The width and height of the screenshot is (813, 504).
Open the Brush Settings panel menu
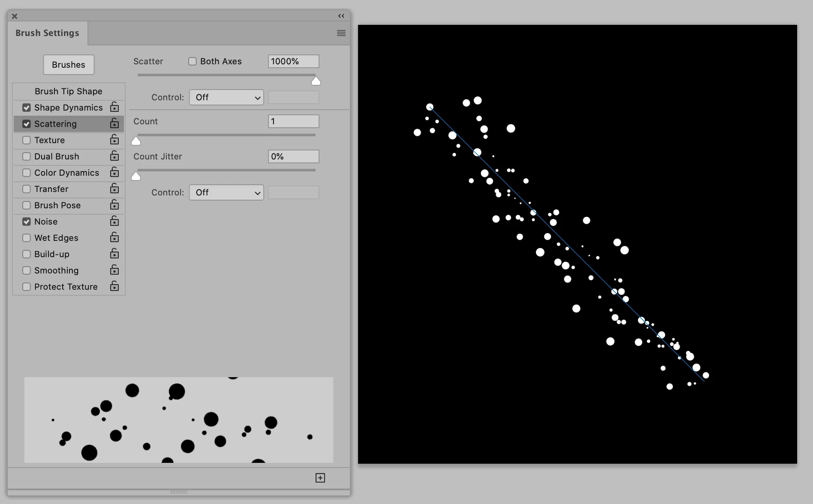pyautogui.click(x=341, y=33)
